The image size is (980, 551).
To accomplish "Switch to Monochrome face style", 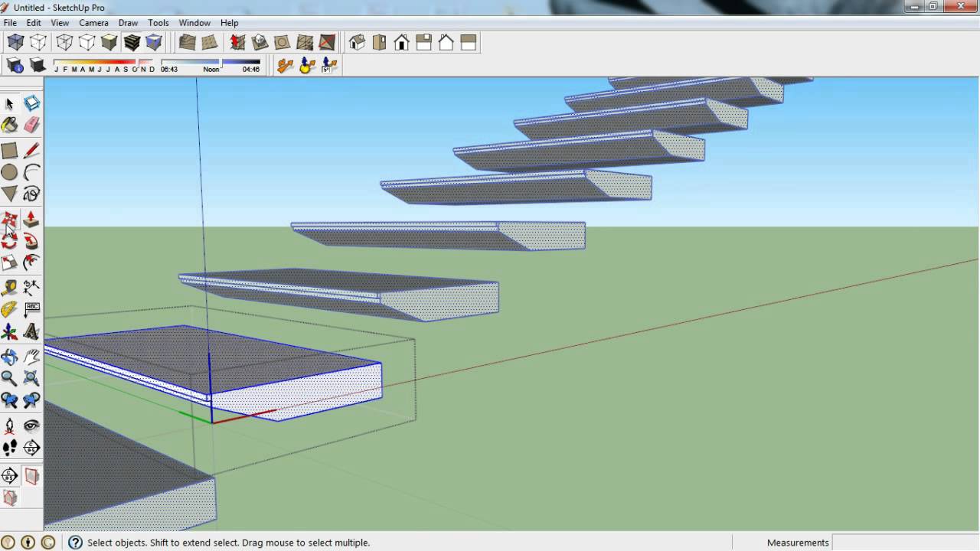I will (154, 42).
